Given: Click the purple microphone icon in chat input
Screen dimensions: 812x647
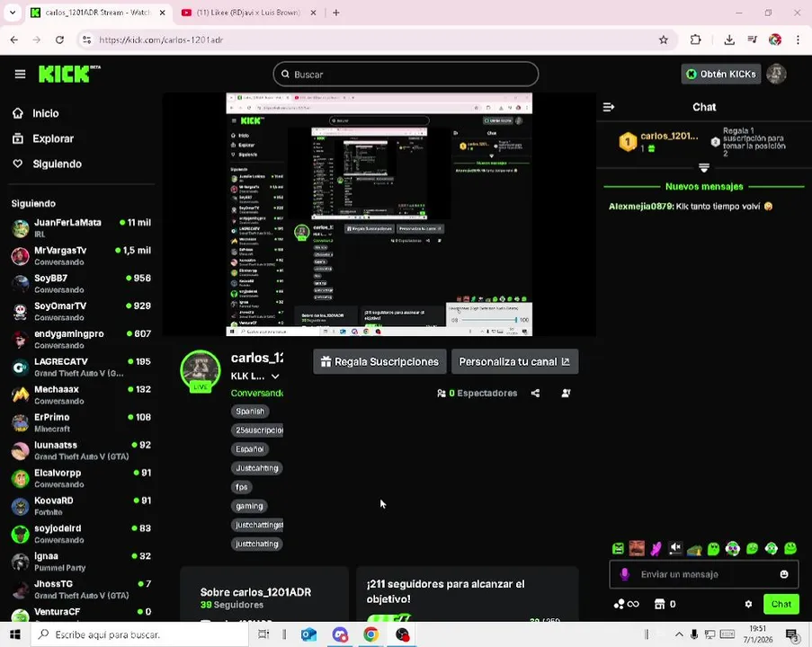Looking at the screenshot, I should 625,574.
